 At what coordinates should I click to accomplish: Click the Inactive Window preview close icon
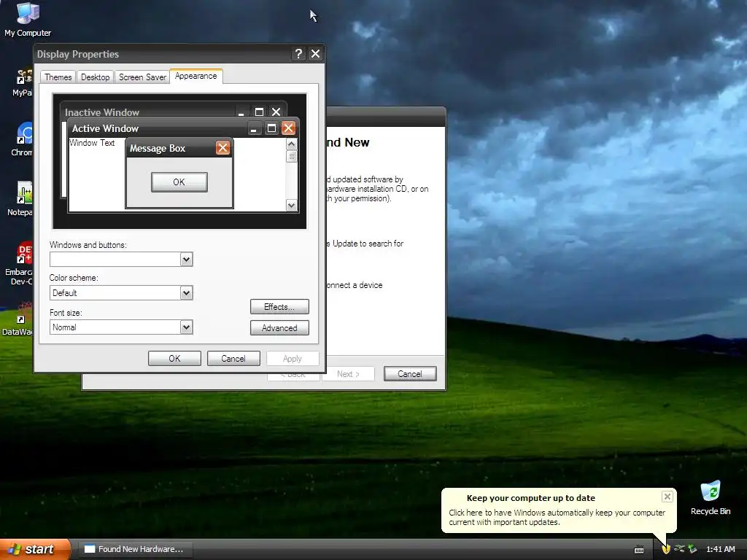click(x=276, y=112)
